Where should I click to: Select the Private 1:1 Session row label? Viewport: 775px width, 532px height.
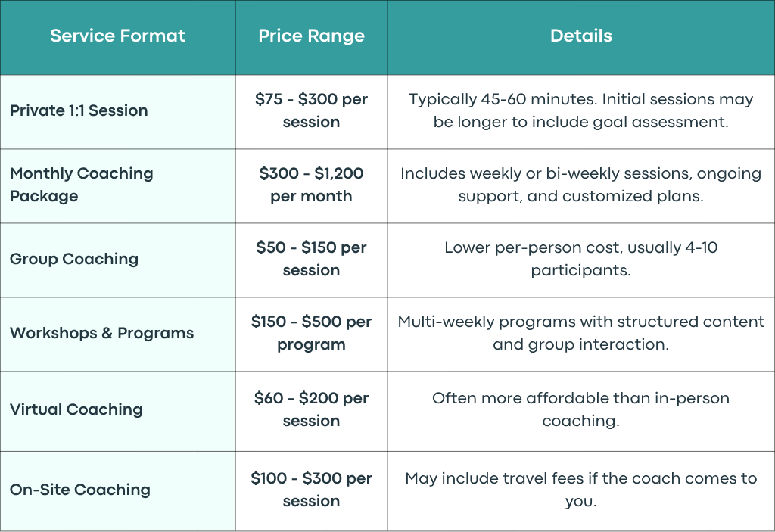79,110
